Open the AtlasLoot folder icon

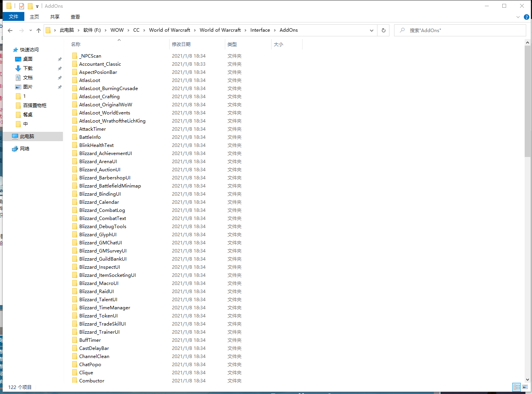(75, 80)
